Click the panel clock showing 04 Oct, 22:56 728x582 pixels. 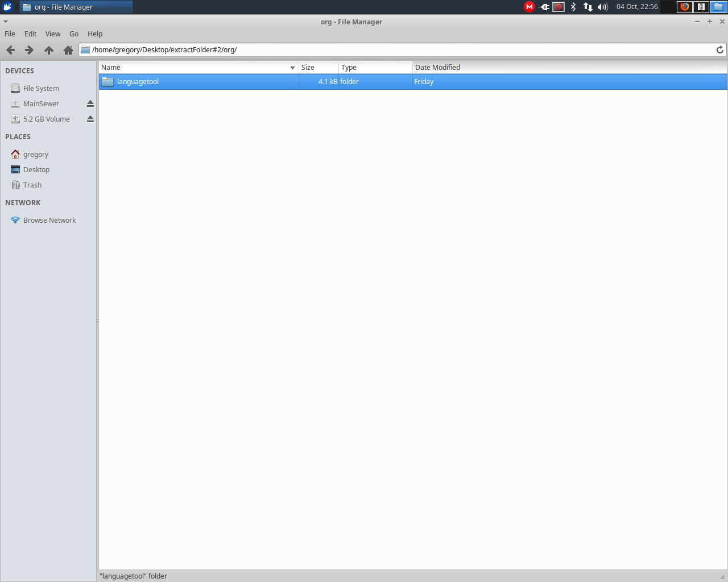[637, 7]
